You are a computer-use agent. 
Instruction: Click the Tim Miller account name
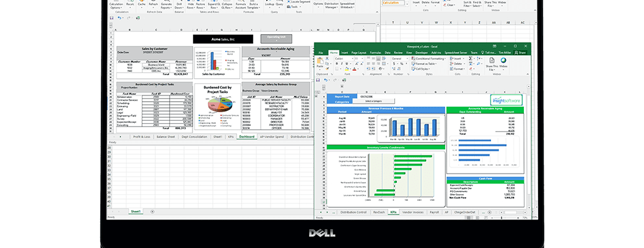[505, 53]
